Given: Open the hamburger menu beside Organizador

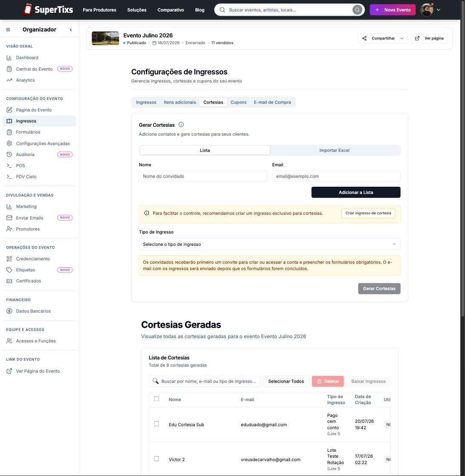Looking at the screenshot, I should 8,29.
